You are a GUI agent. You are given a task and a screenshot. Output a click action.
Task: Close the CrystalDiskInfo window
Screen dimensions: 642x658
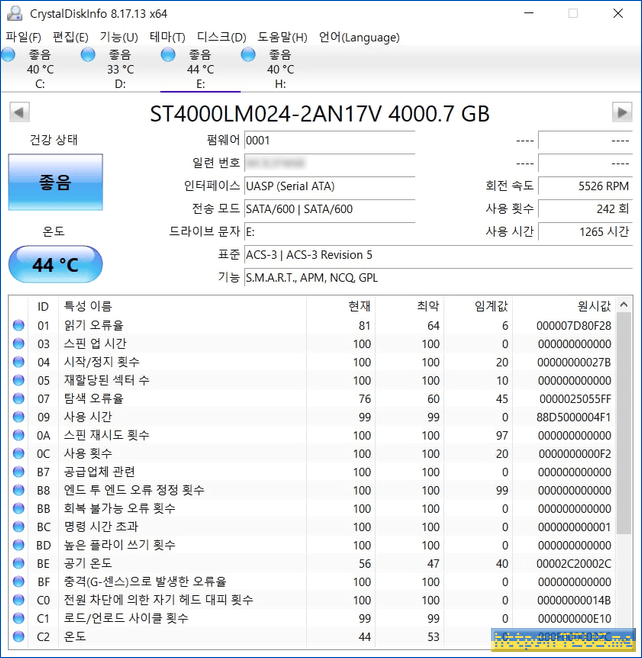point(618,13)
